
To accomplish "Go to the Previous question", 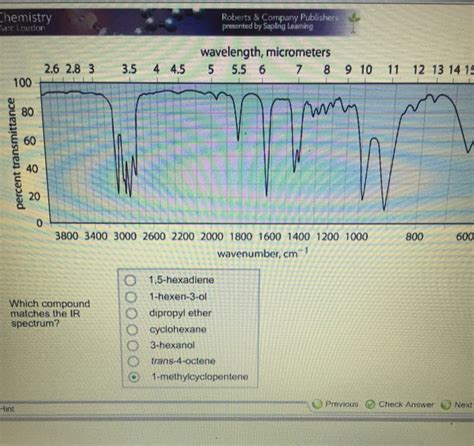I will [335, 404].
